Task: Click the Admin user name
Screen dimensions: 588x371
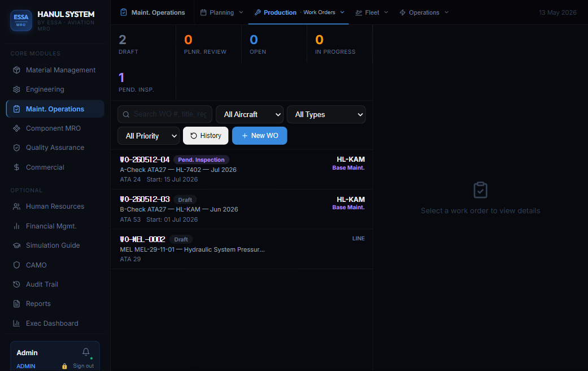Action: coord(27,352)
